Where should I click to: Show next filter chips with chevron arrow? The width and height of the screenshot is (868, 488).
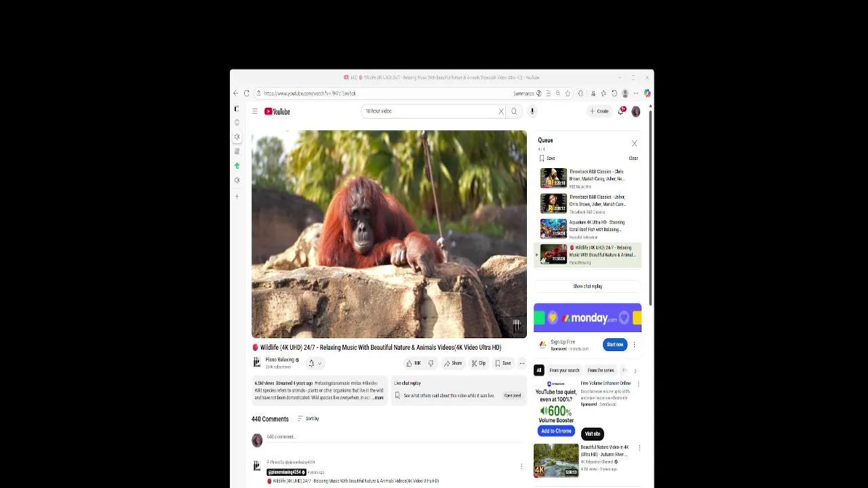(x=635, y=371)
